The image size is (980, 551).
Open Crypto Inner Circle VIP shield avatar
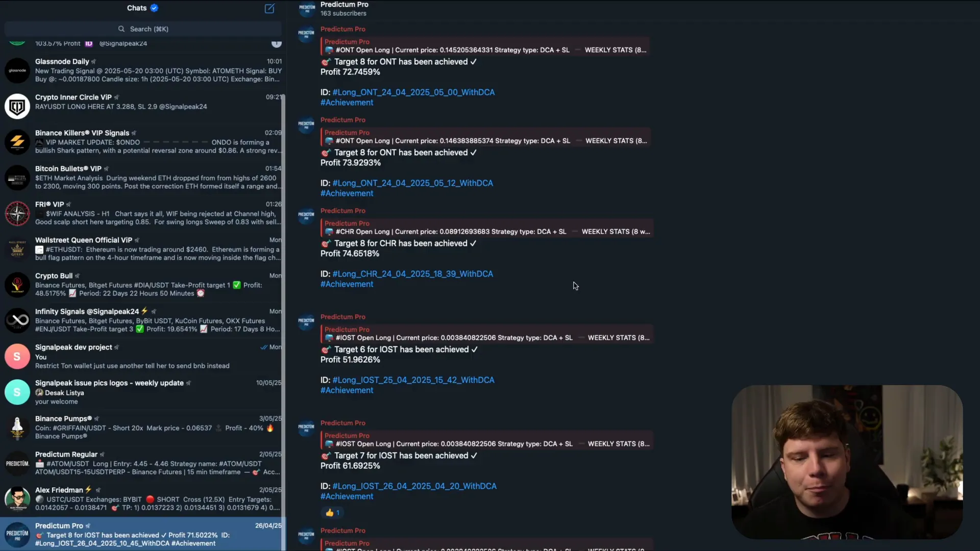pos(17,106)
